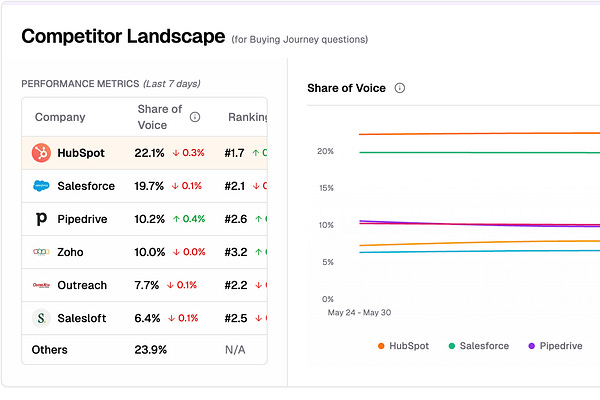
Task: Click HubSpot's red down arrow next to 0.3%
Action: pos(176,153)
